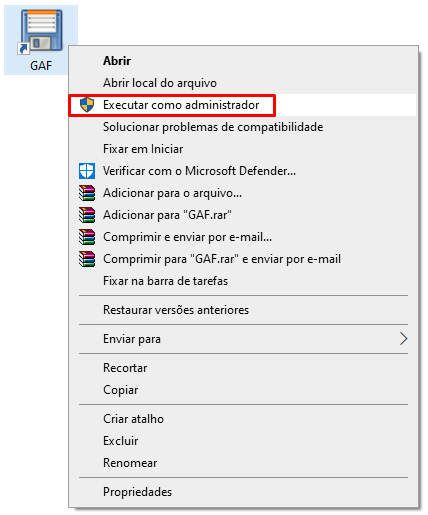Screen dimensions: 428x515
Task: Click WinRAR icon beside Adicionar para "GAF.rar"
Action: click(87, 215)
